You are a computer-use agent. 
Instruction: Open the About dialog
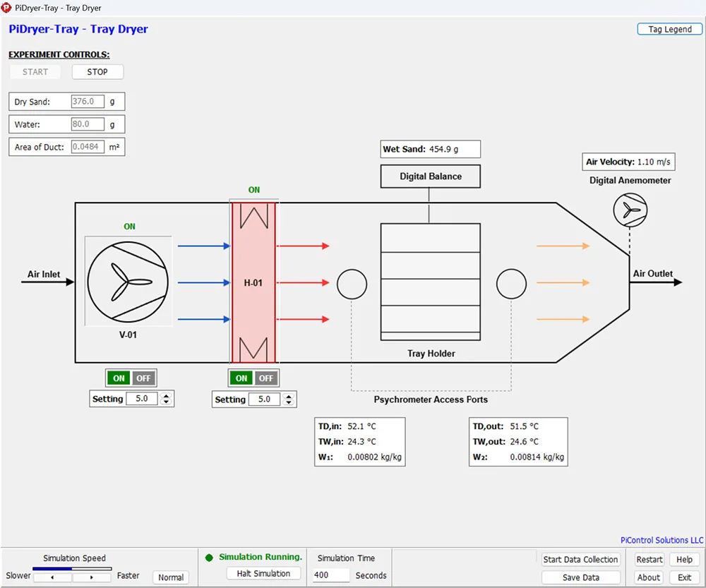[x=650, y=577]
